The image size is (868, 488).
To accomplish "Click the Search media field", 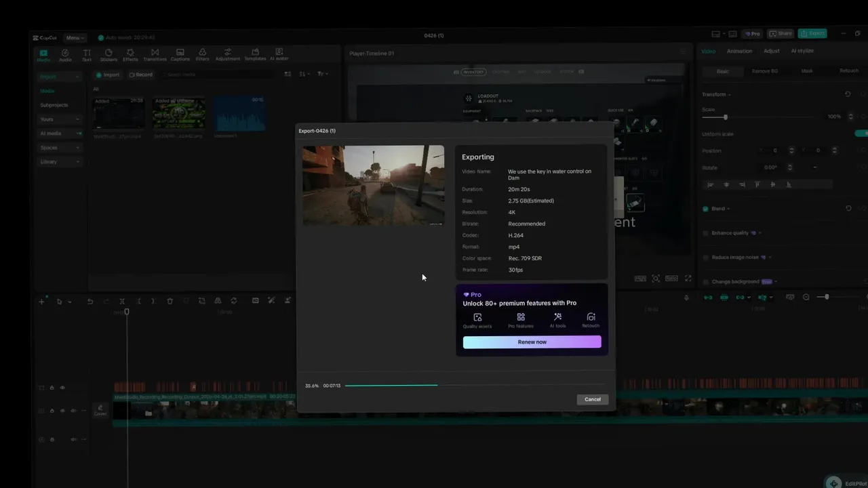I will coord(217,75).
